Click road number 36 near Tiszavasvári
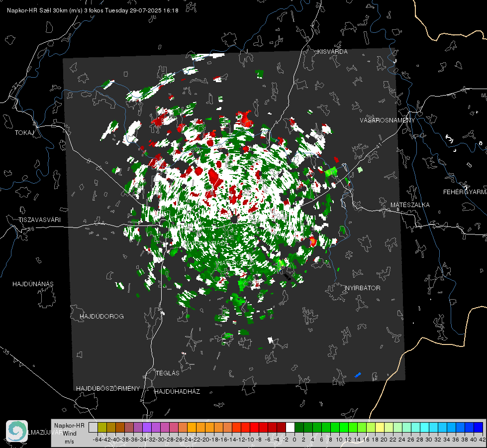The width and height of the screenshot is (487, 448). tap(31, 229)
